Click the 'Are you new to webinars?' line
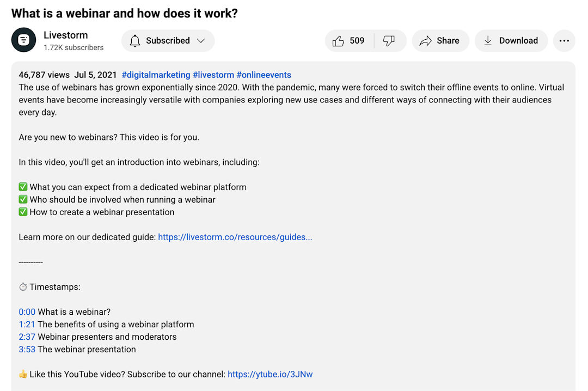This screenshot has height=391, width=588. [x=109, y=137]
